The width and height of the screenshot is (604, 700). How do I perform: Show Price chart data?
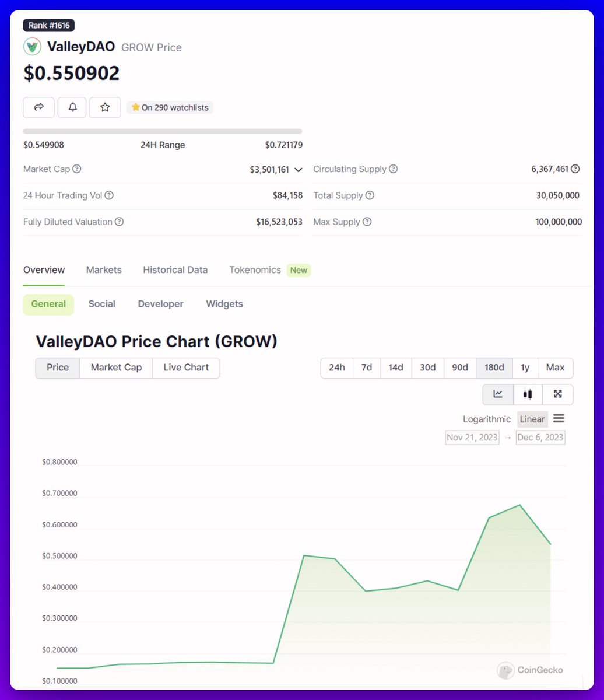pos(58,367)
